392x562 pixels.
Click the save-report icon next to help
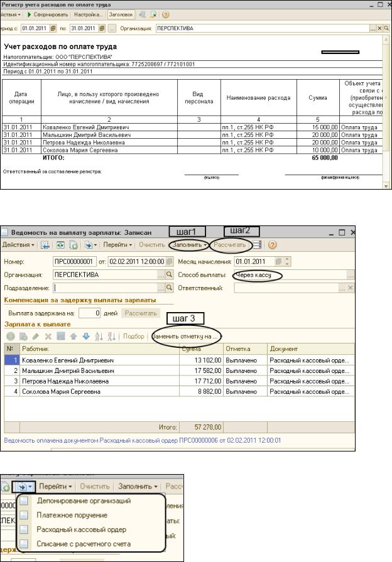(x=153, y=14)
